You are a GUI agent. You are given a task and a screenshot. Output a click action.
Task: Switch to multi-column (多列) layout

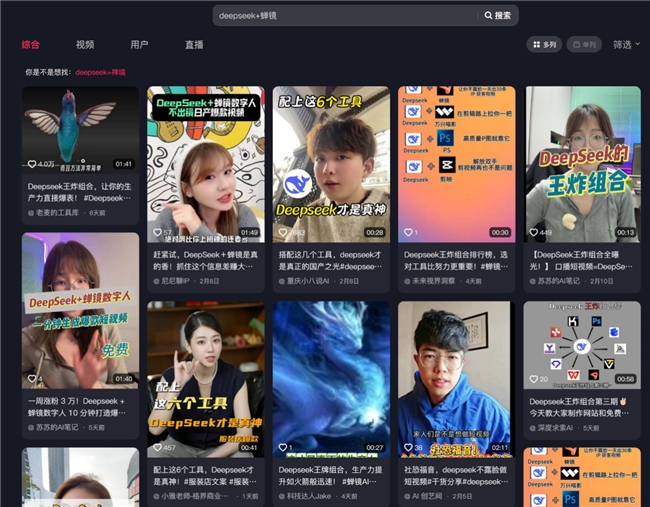click(x=544, y=45)
